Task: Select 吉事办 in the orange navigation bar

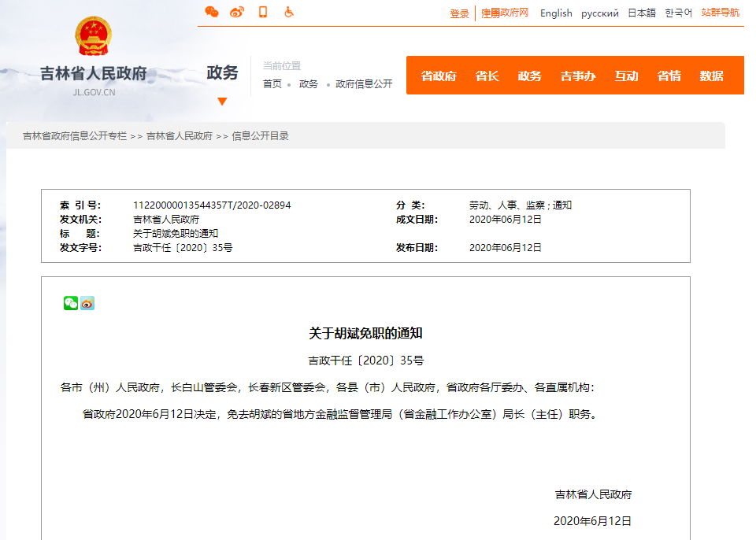Action: pos(578,76)
